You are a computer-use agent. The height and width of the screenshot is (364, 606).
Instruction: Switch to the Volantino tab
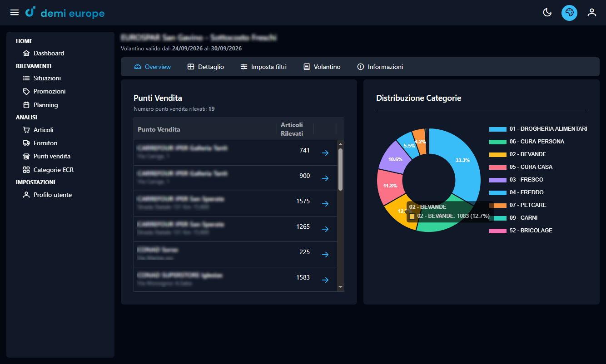coord(322,67)
